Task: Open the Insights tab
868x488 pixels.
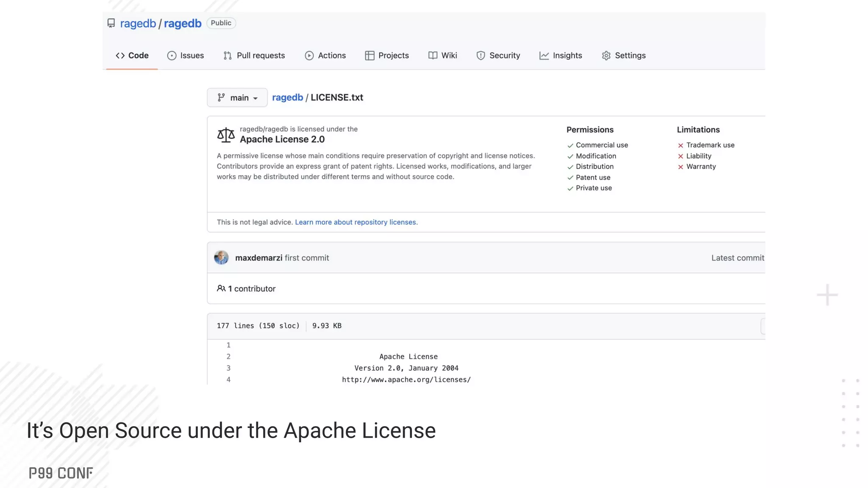Action: [561, 55]
